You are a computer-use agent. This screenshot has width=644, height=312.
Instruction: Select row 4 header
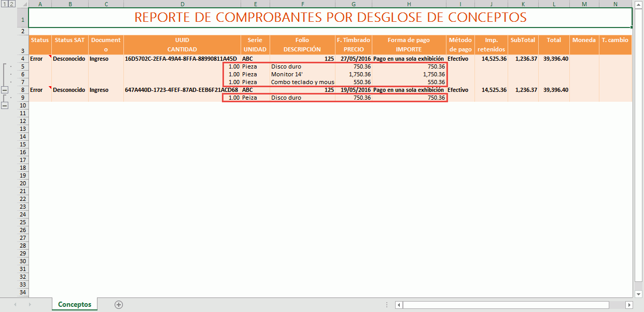23,59
